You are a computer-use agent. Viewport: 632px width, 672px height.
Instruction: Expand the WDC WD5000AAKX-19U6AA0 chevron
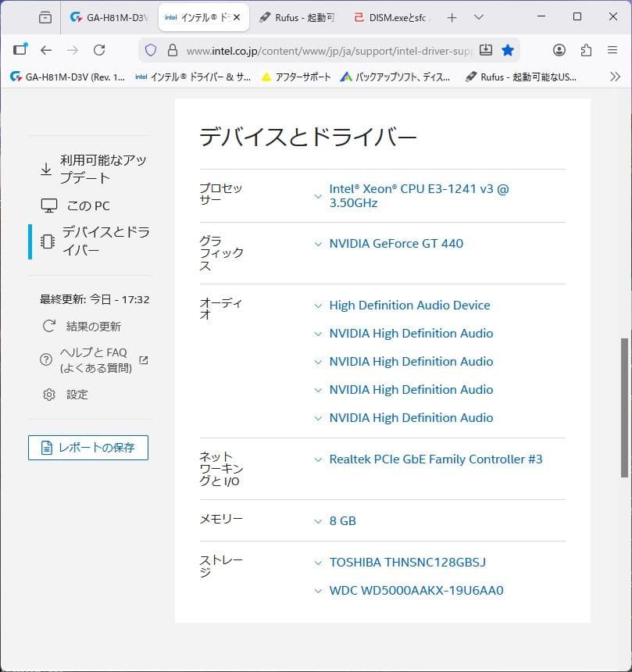(x=318, y=591)
